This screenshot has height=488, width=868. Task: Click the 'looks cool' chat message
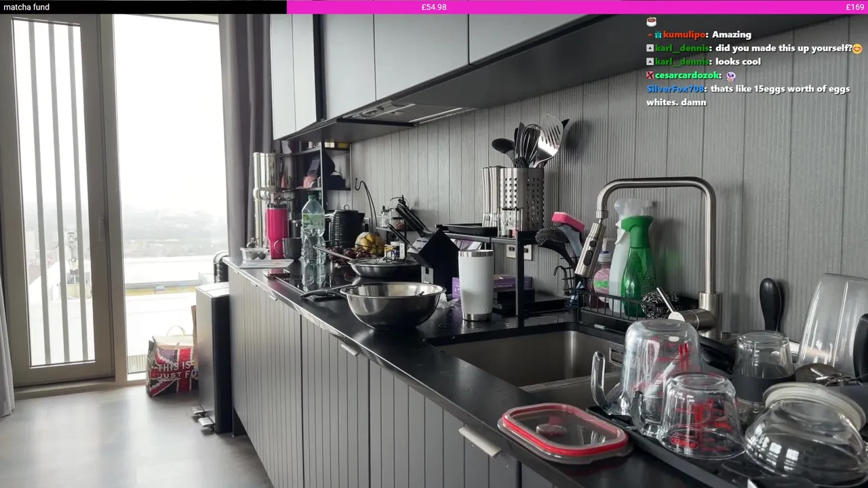[738, 62]
